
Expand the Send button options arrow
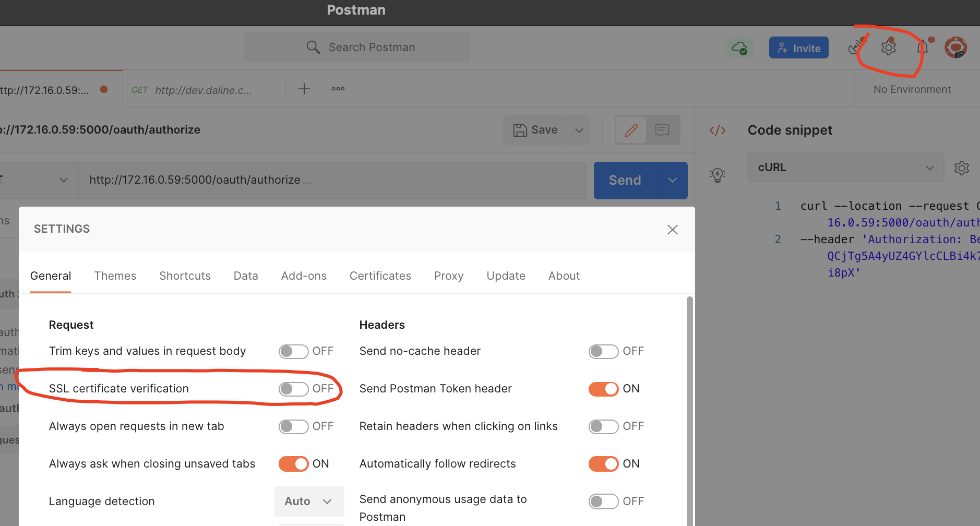[x=673, y=181]
